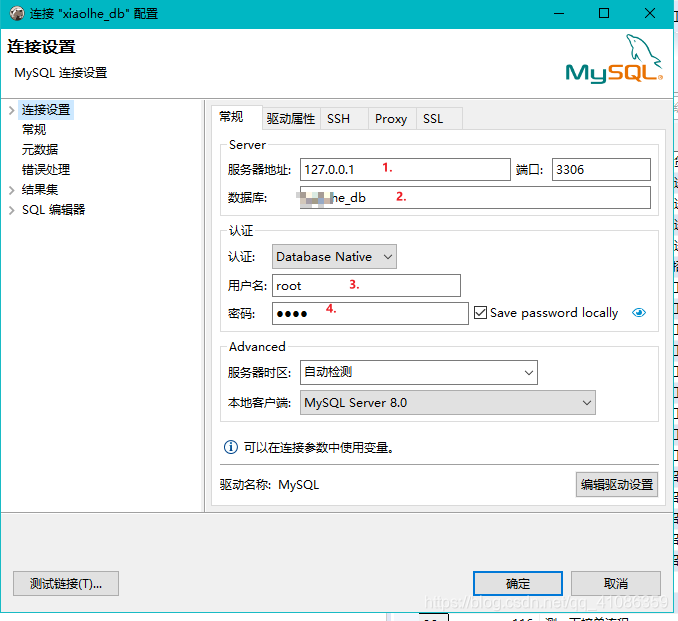This screenshot has width=678, height=621.
Task: Expand the 结果集 tree node arrow
Action: tap(12, 190)
